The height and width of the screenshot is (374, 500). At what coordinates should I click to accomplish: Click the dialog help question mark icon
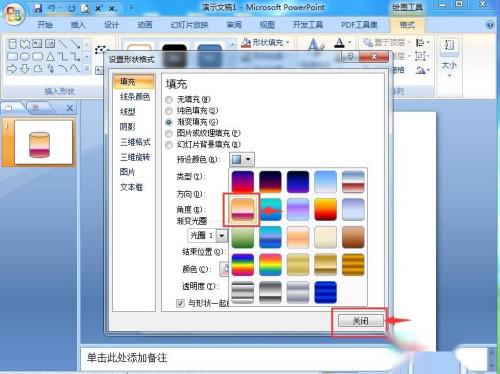[350, 56]
